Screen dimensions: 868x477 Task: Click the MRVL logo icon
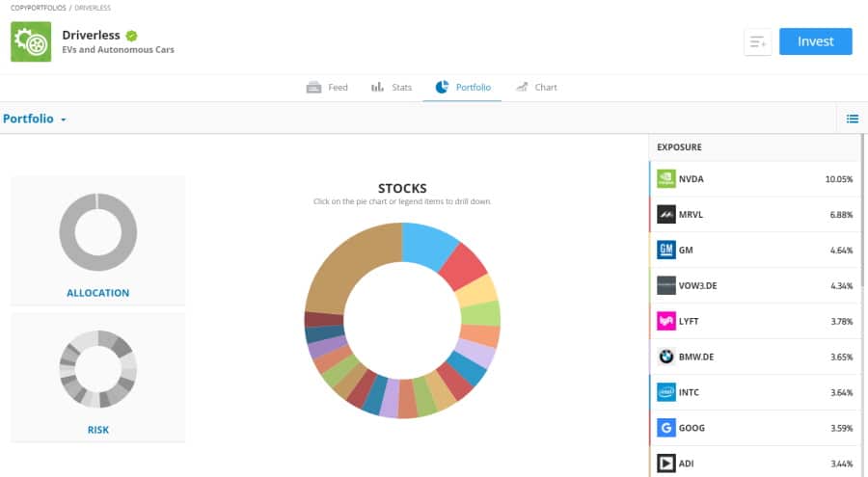click(665, 214)
